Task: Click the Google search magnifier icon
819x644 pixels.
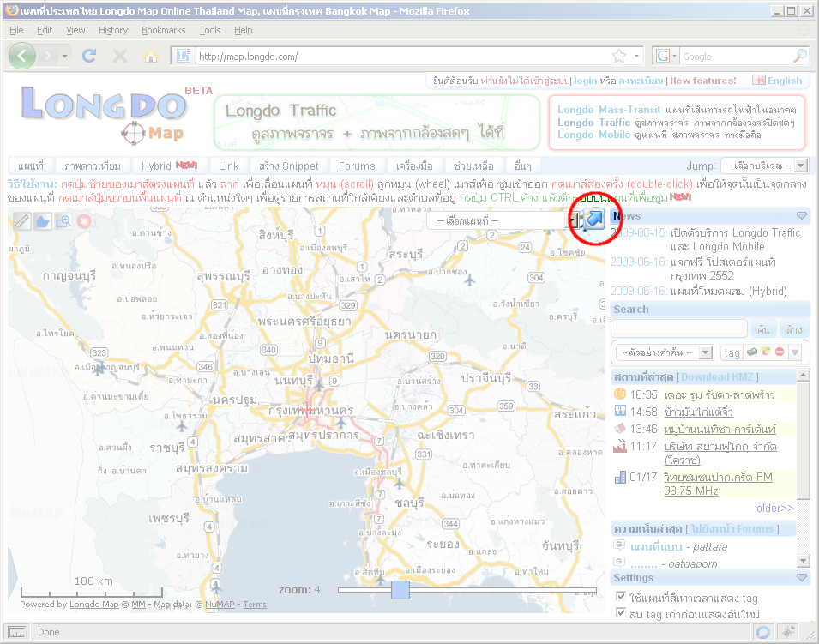Action: tap(799, 56)
